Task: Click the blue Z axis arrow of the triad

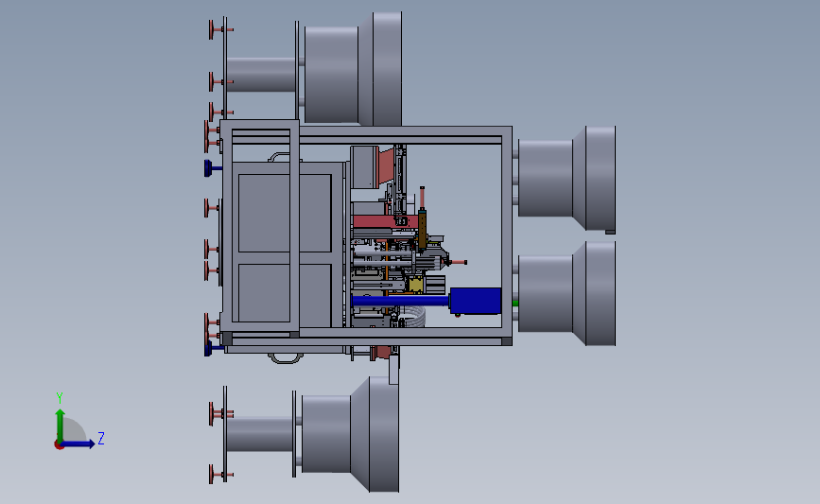Action: pyautogui.click(x=78, y=443)
